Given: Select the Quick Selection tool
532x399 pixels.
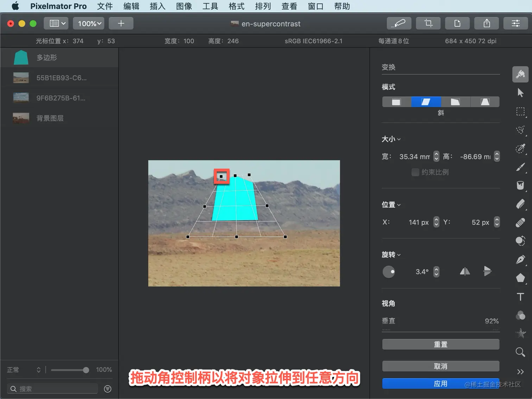Looking at the screenshot, I should tap(520, 130).
